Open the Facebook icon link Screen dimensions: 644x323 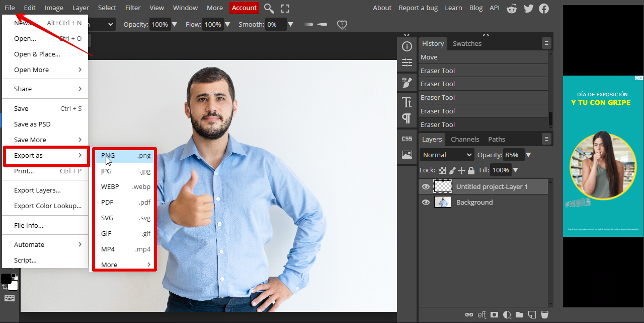click(544, 8)
